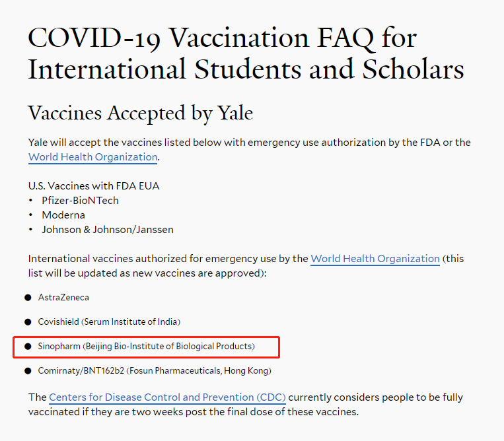Click the Pfizer-BioNTech list item
Image resolution: width=504 pixels, height=441 pixels.
(80, 201)
